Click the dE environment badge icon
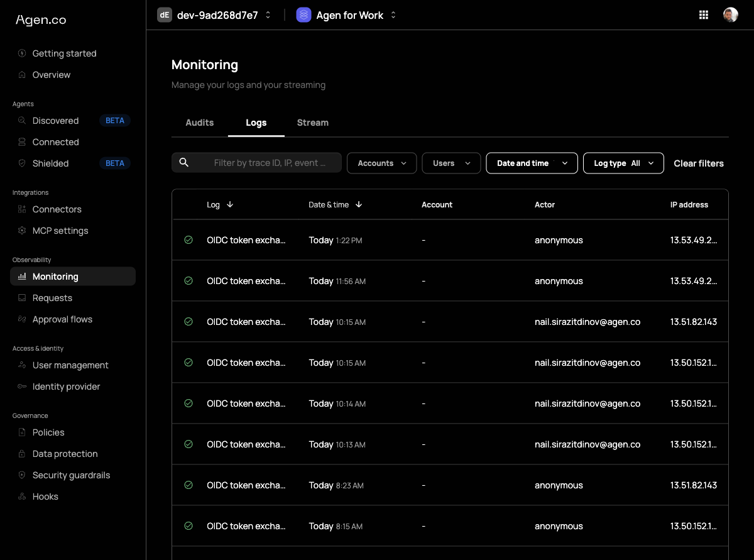Viewport: 754px width, 560px height. click(165, 15)
